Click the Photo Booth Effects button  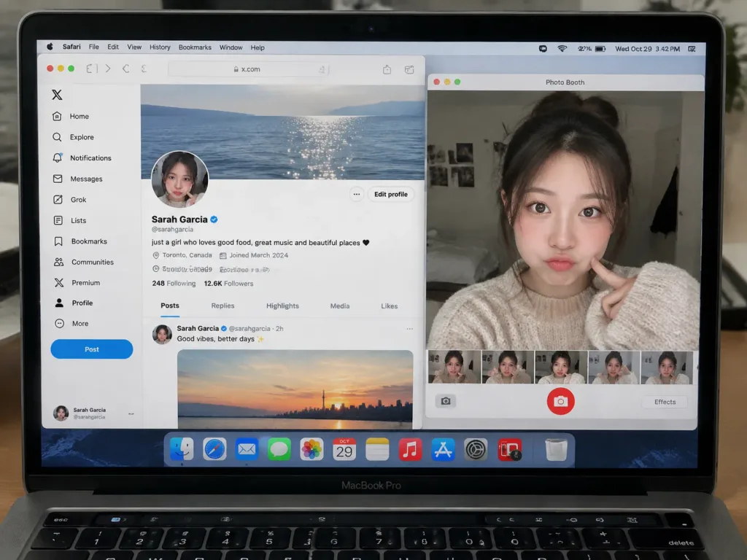coord(665,402)
